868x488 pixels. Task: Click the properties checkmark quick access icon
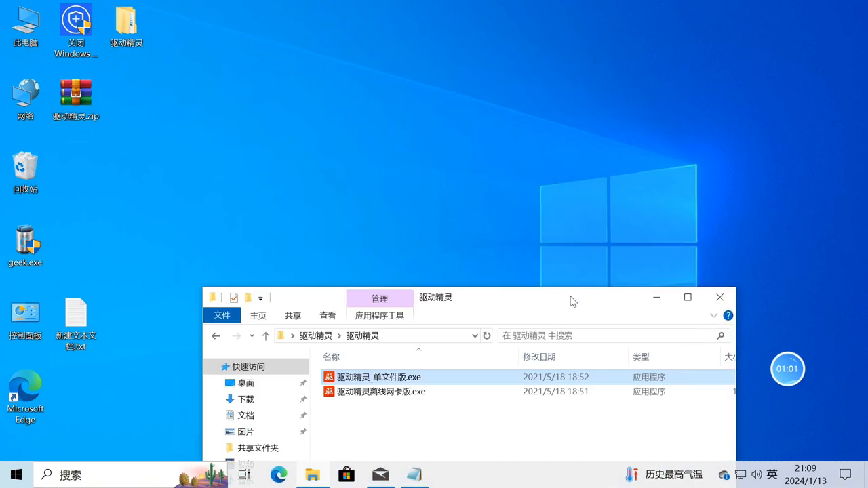[234, 298]
